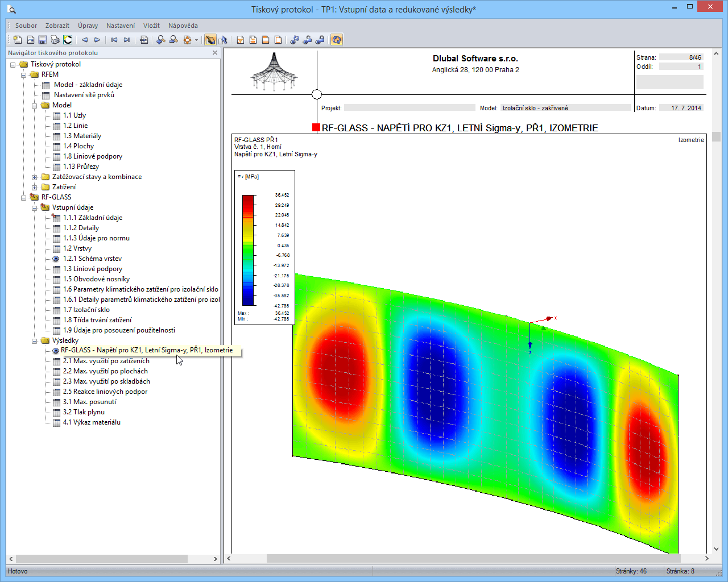Image resolution: width=728 pixels, height=582 pixels.
Task: Open the Vložit menu
Action: click(x=151, y=26)
